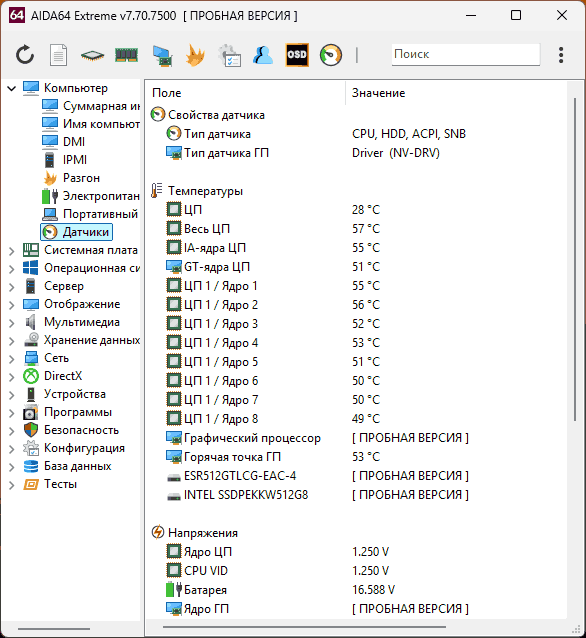Click the Программы tree icon
This screenshot has width=586, height=638.
(31, 412)
